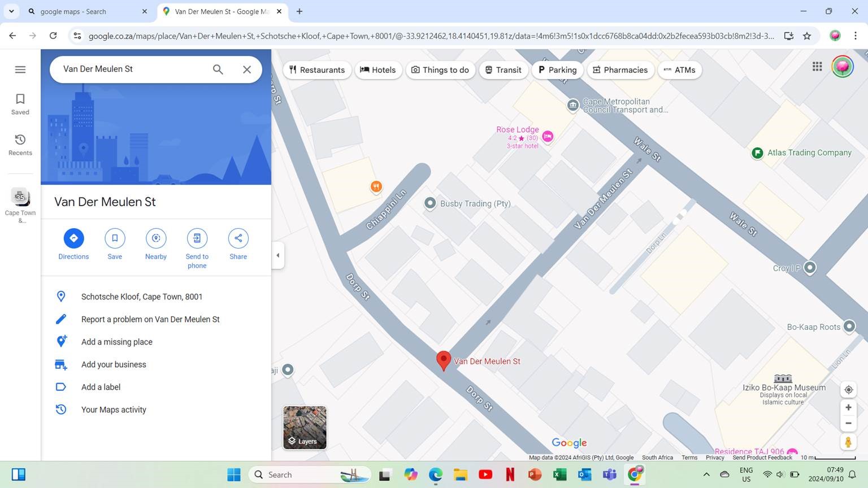Image resolution: width=868 pixels, height=488 pixels.
Task: Click the address bar URL
Action: [431, 36]
